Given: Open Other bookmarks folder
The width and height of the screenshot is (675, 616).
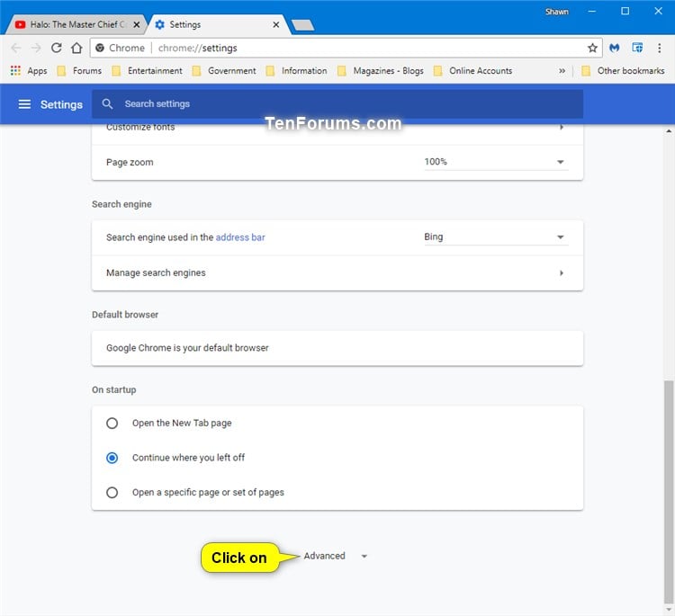Looking at the screenshot, I should (x=623, y=70).
